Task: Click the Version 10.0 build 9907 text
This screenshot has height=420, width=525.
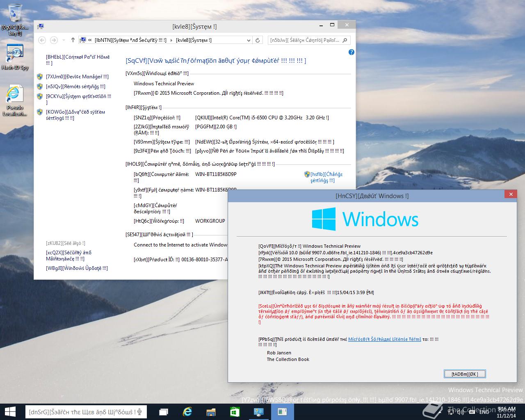Action: coord(345,253)
